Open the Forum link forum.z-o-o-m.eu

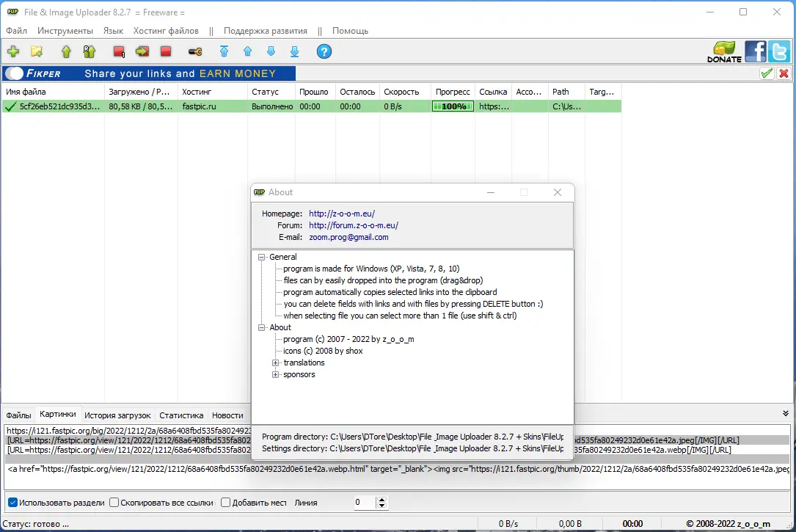pyautogui.click(x=354, y=225)
